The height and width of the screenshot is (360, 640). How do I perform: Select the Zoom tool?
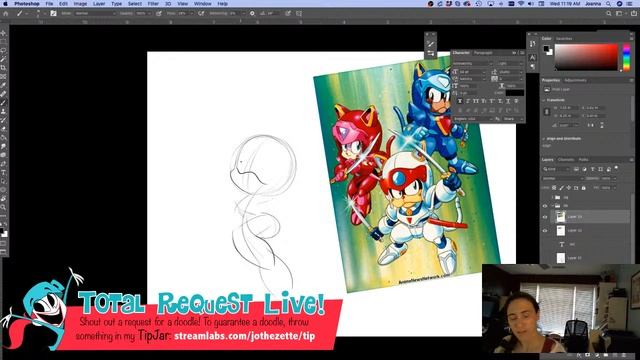coord(3,207)
